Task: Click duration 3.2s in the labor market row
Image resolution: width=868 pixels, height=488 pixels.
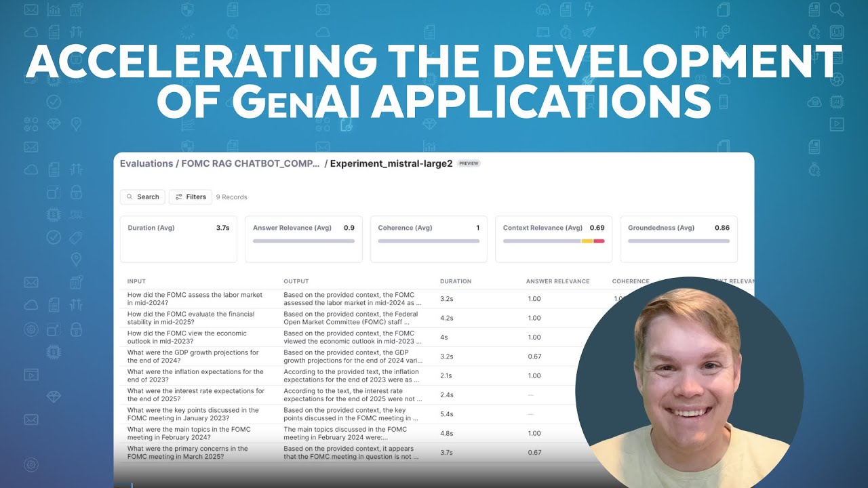Action: (x=448, y=299)
